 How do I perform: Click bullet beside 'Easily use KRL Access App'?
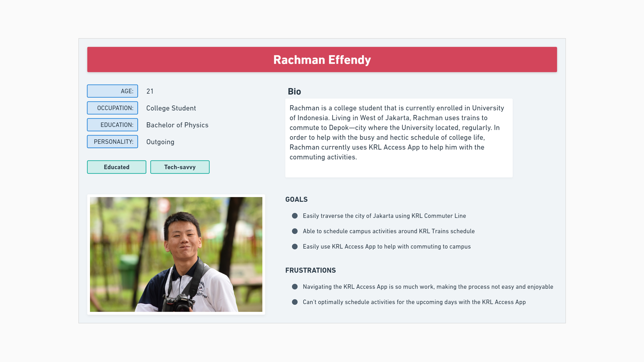(x=295, y=246)
